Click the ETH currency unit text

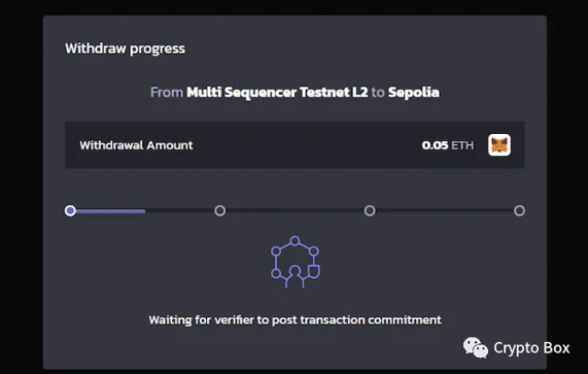coord(462,145)
